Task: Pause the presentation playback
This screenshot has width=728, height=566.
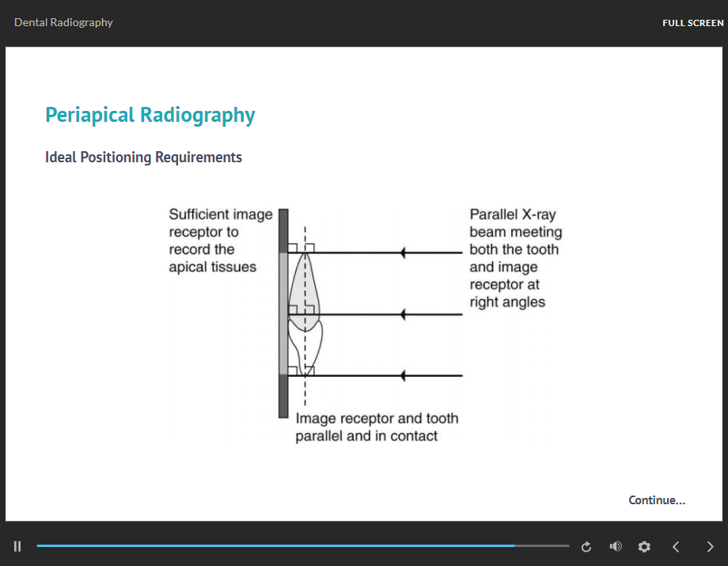Action: coord(17,546)
